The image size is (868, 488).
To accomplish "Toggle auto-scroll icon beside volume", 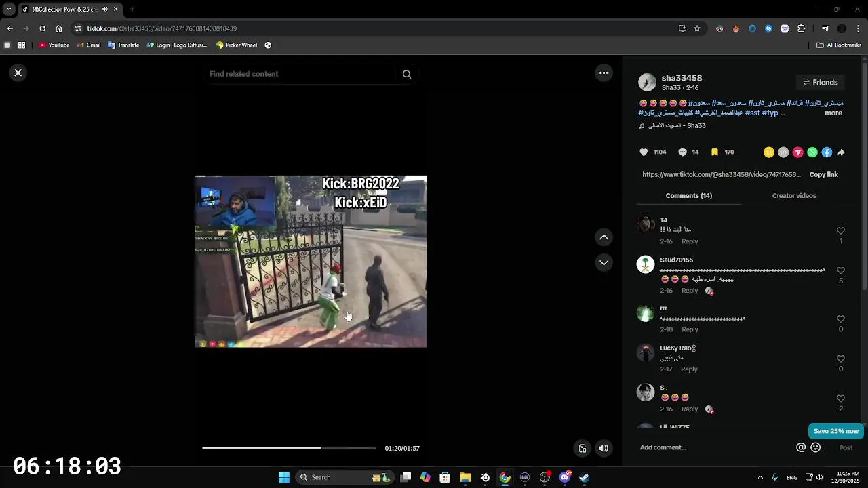I will tap(583, 448).
